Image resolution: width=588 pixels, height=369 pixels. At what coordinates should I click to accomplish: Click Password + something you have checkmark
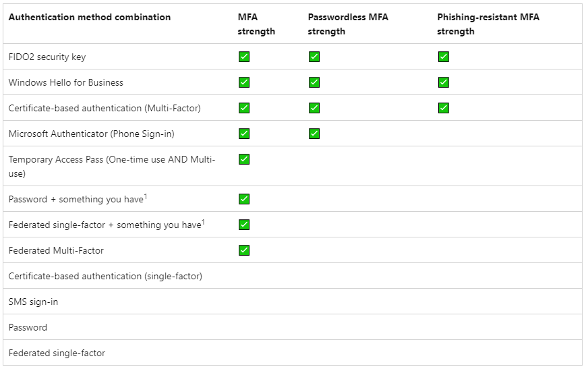tap(244, 199)
